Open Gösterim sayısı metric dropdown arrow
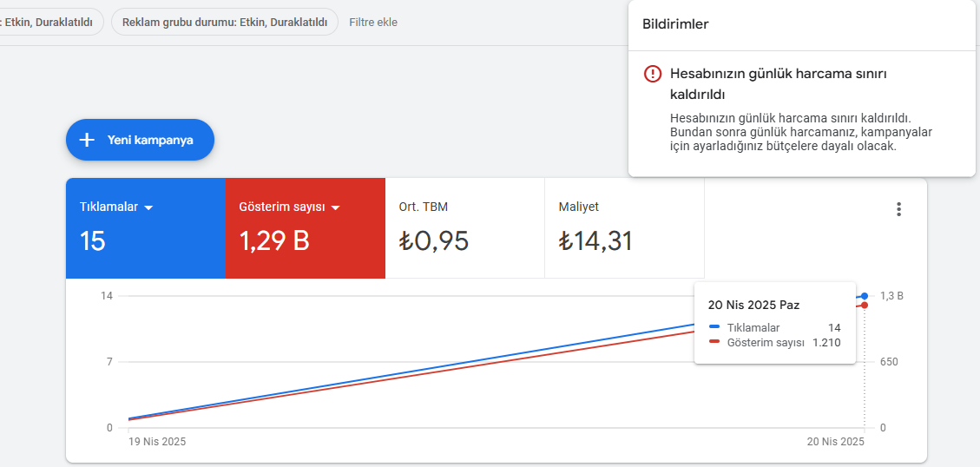Viewport: 980px width, 467px height. pos(336,208)
